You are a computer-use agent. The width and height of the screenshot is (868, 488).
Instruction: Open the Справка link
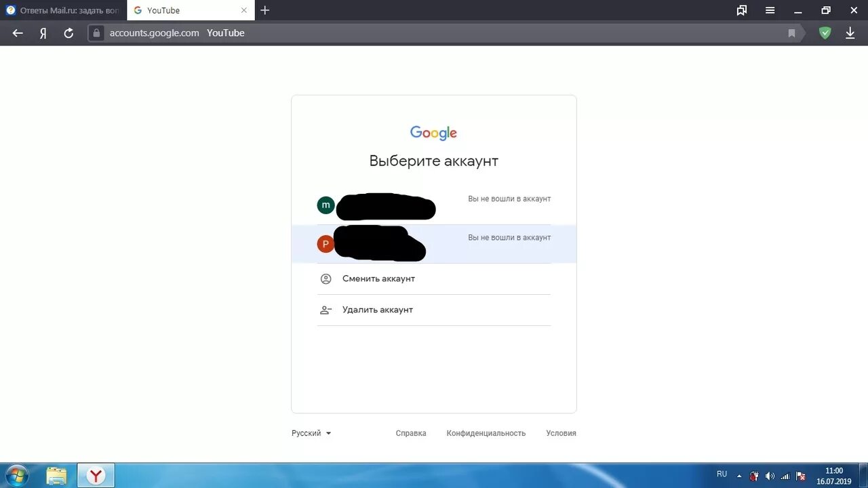(411, 433)
